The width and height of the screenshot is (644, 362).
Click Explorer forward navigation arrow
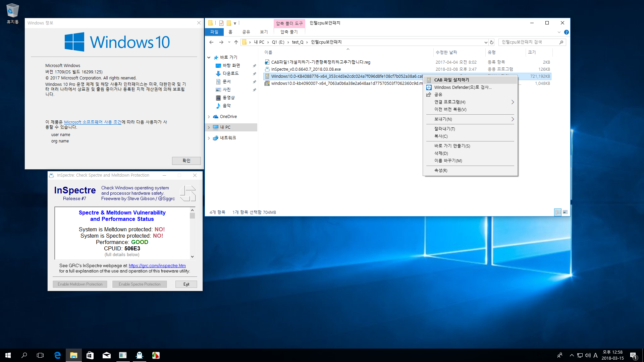pos(221,42)
